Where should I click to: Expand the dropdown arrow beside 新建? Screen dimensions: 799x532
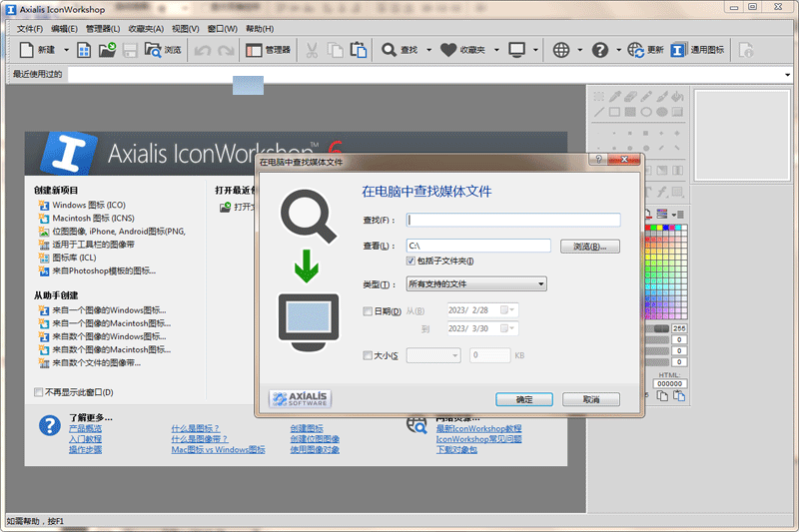pyautogui.click(x=67, y=49)
